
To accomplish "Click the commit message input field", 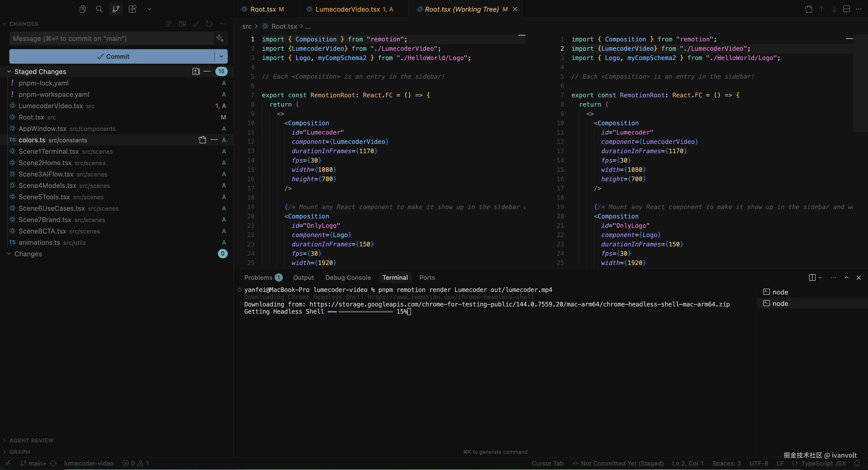I will coord(111,38).
